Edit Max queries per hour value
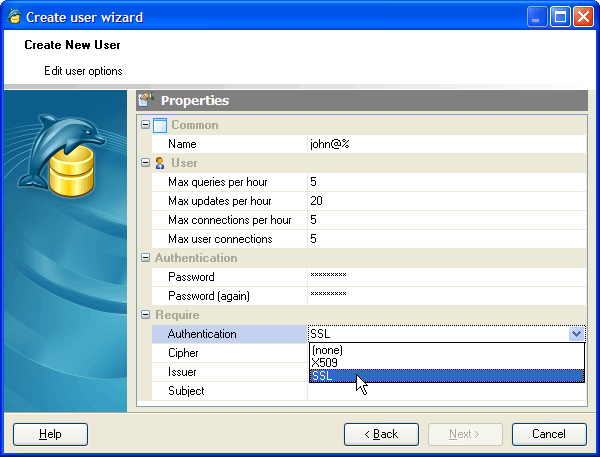Screen dimensions: 600x457 coord(447,182)
